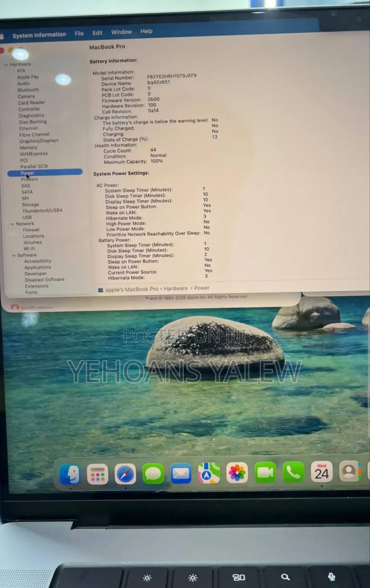Collapse the Software section
Image resolution: width=370 pixels, height=588 pixels.
[14, 255]
